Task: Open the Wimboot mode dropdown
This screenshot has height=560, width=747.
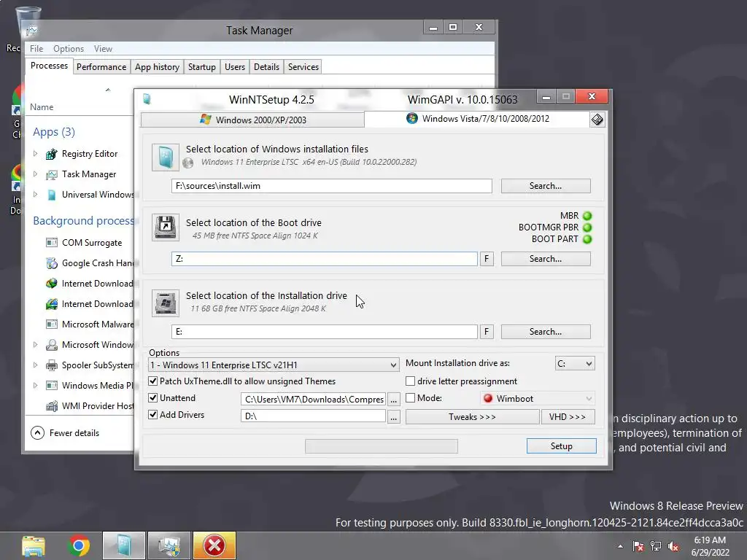Action: [538, 399]
